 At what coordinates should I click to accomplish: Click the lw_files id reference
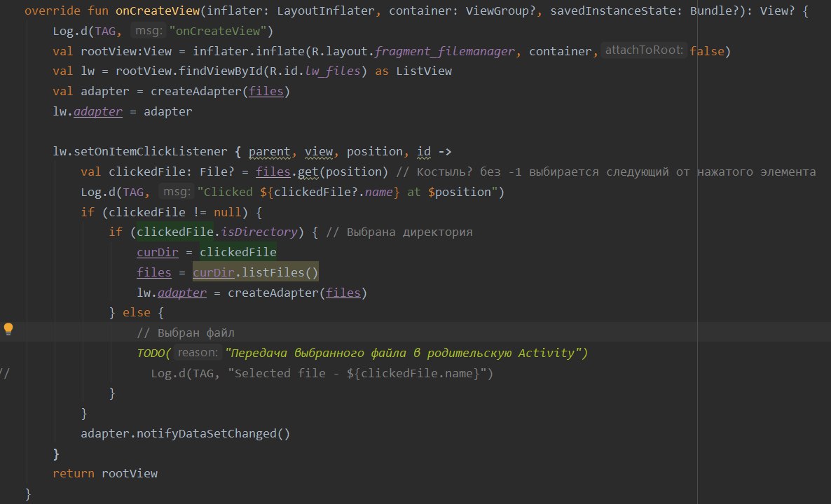(x=332, y=71)
